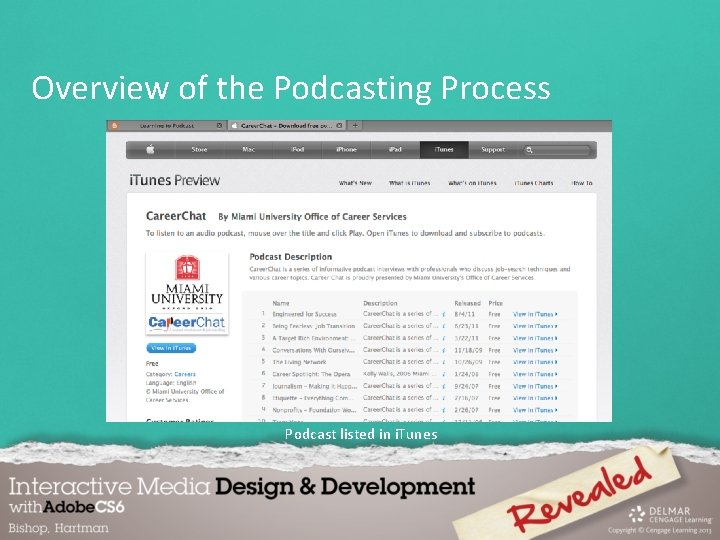Select episode title Nonprofits – Foundation Wo...
The height and width of the screenshot is (540, 720).
tap(314, 410)
